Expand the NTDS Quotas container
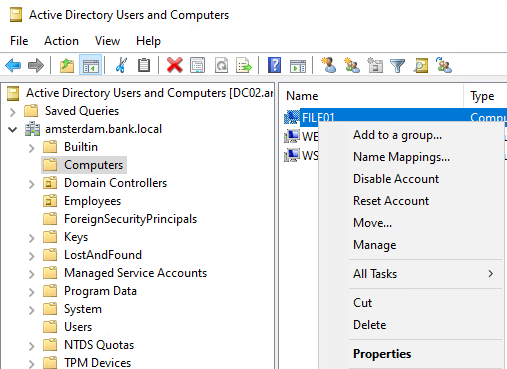Screen dimensions: 507x369 pyautogui.click(x=31, y=346)
